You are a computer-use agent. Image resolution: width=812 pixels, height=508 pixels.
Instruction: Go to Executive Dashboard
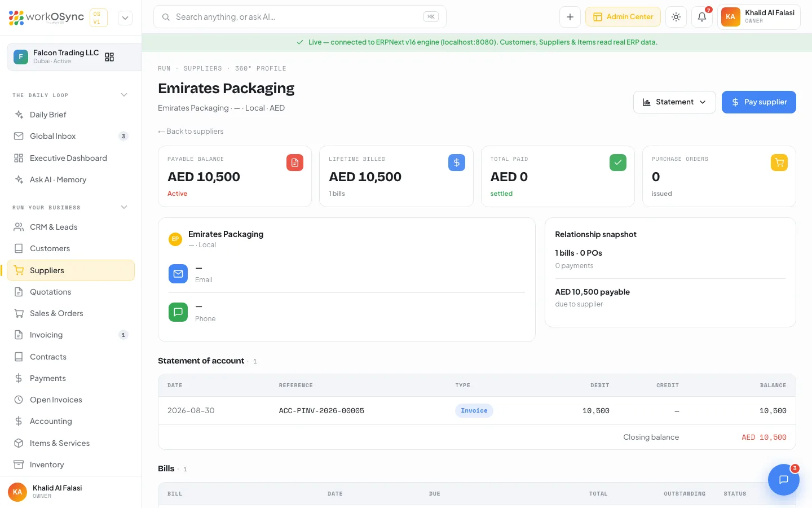pyautogui.click(x=70, y=158)
